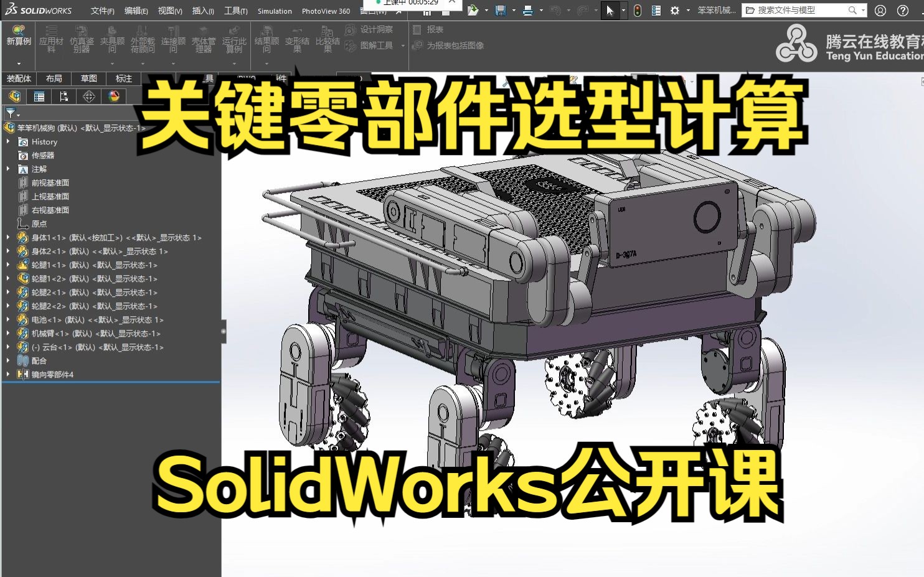Select the DimXpertManager crosshair tab icon

pyautogui.click(x=89, y=96)
